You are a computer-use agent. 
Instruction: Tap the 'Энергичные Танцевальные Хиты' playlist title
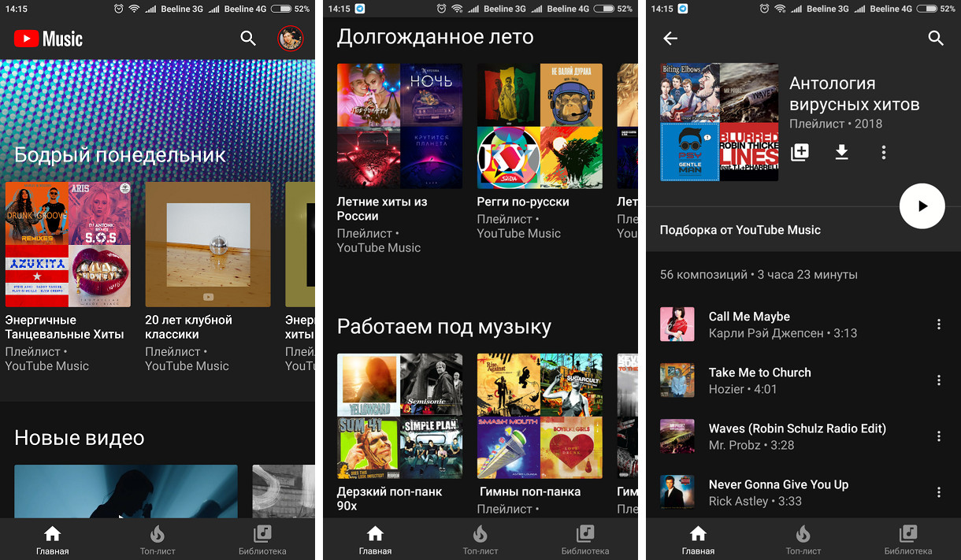click(x=65, y=327)
